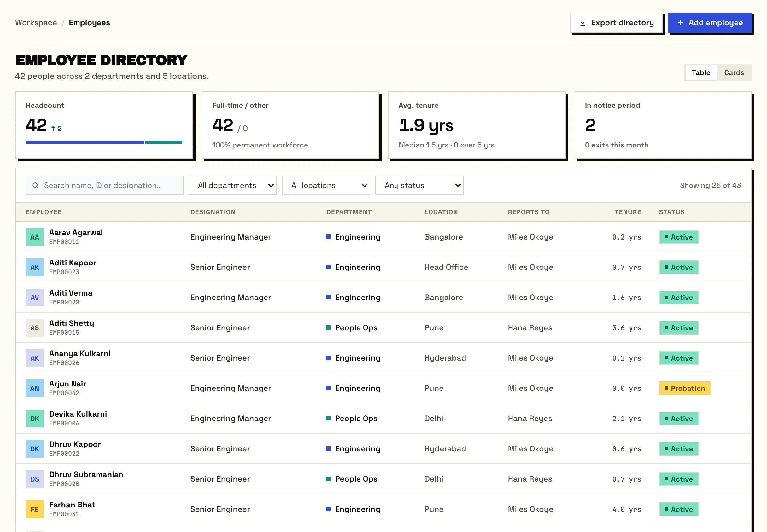Click the In notice period card
The height and width of the screenshot is (532, 767).
pos(664,126)
